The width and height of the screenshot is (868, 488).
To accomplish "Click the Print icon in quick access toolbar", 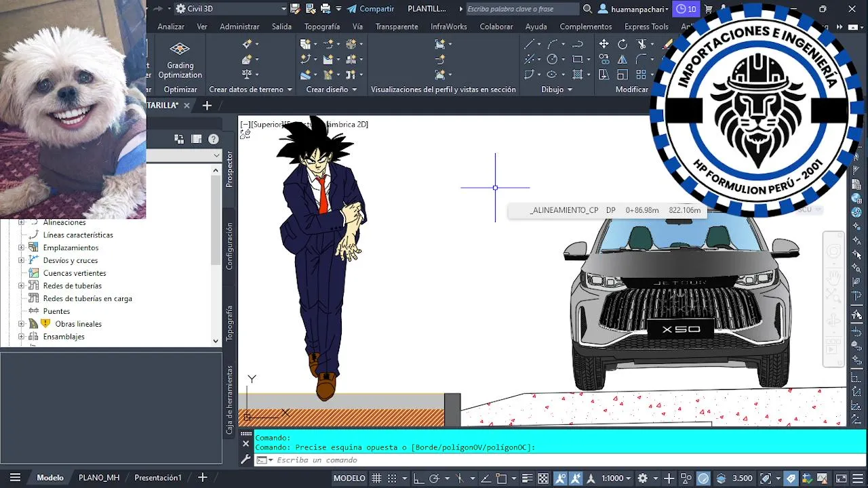I will [x=325, y=9].
